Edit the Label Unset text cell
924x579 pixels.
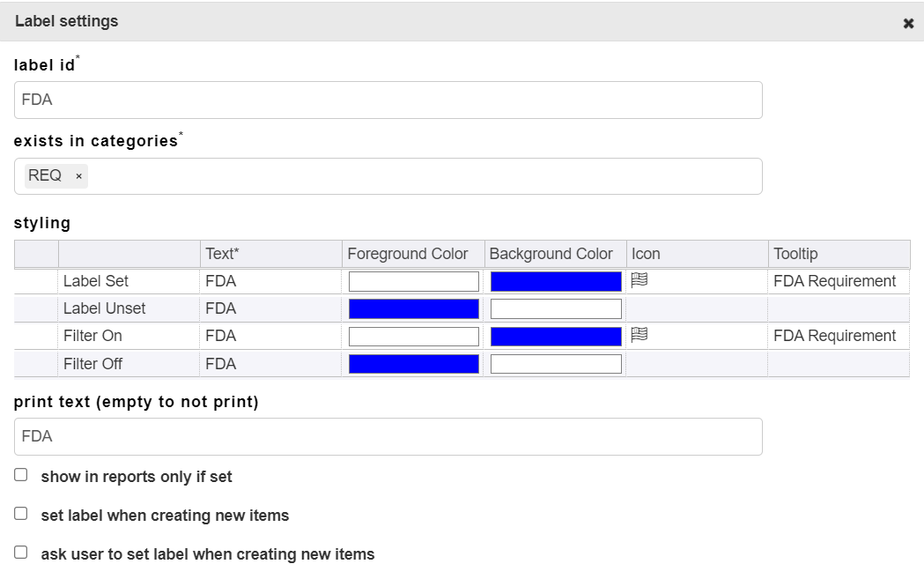pyautogui.click(x=270, y=308)
